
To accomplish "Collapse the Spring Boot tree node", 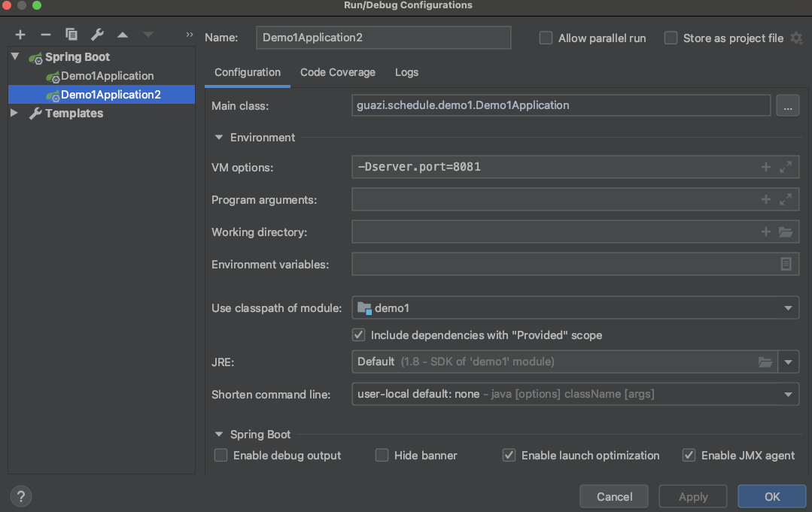I will pyautogui.click(x=13, y=56).
